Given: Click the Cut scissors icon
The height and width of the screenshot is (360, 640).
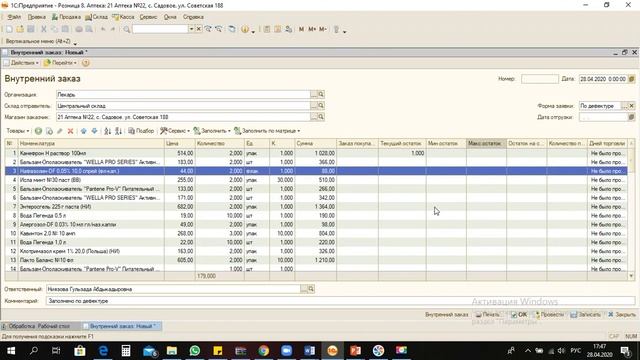Looking at the screenshot, I should [x=44, y=29].
